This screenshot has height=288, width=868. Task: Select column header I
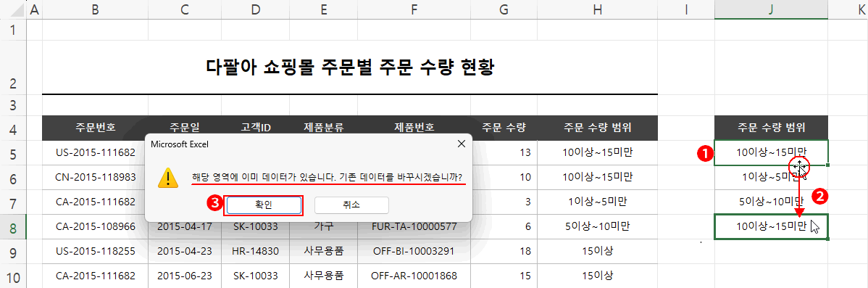pyautogui.click(x=686, y=9)
